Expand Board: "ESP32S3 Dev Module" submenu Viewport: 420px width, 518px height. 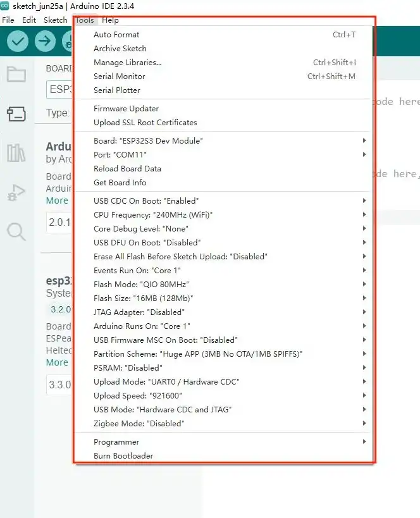tap(223, 141)
